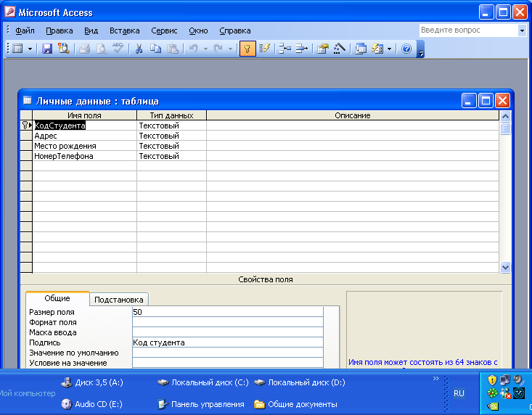Open Audio CD (E:) shortcut

tap(92, 404)
